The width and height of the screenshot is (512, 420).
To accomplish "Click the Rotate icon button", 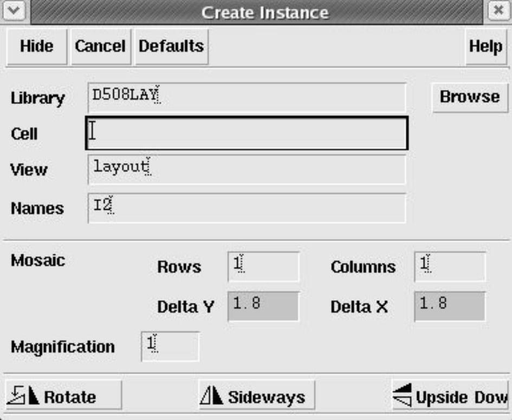I will (63, 396).
